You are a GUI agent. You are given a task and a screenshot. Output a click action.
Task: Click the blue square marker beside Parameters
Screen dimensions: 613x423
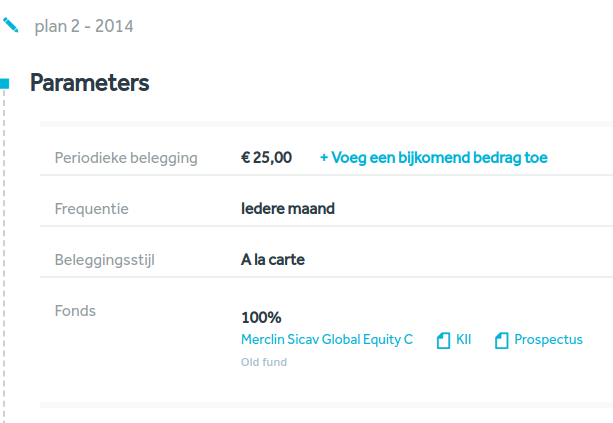pyautogui.click(x=4, y=84)
